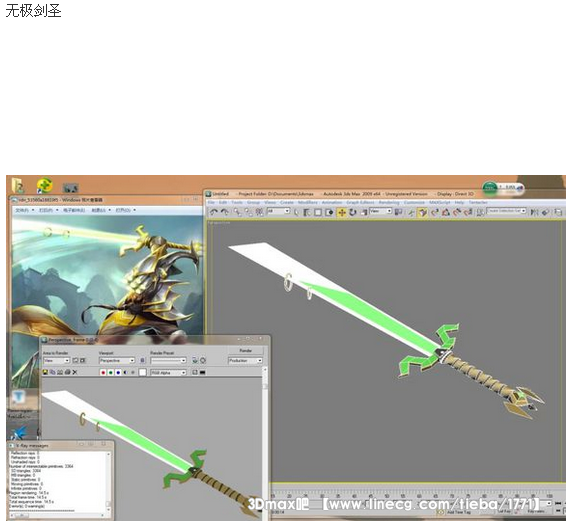
Task: Open the Render Preset dropdown
Action: (x=168, y=361)
